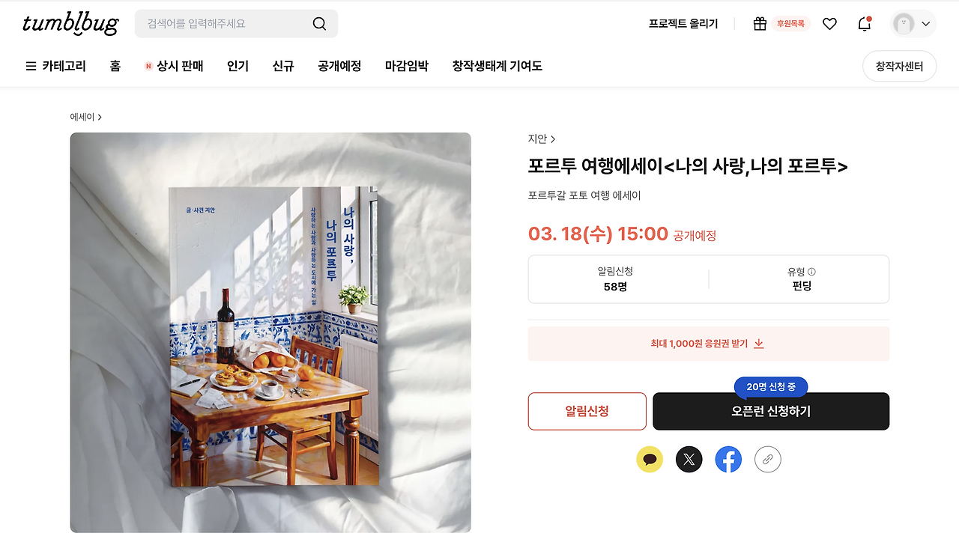Image resolution: width=959 pixels, height=560 pixels.
Task: Share on X icon
Action: coord(689,459)
